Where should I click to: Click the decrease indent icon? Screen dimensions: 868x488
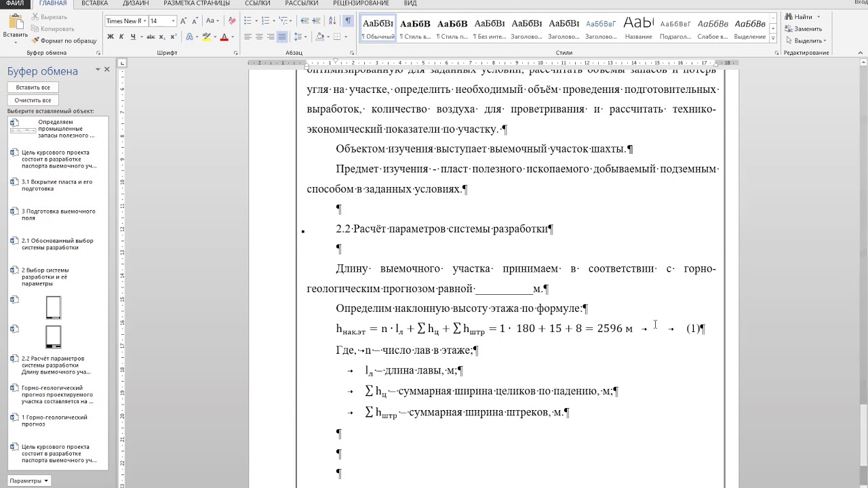click(x=304, y=21)
